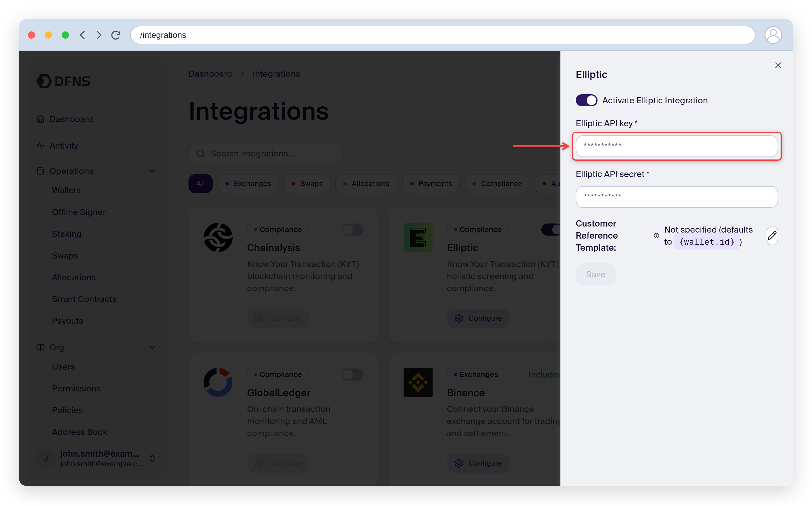Open Address Book
Screen dimensions: 812x505
pos(79,432)
